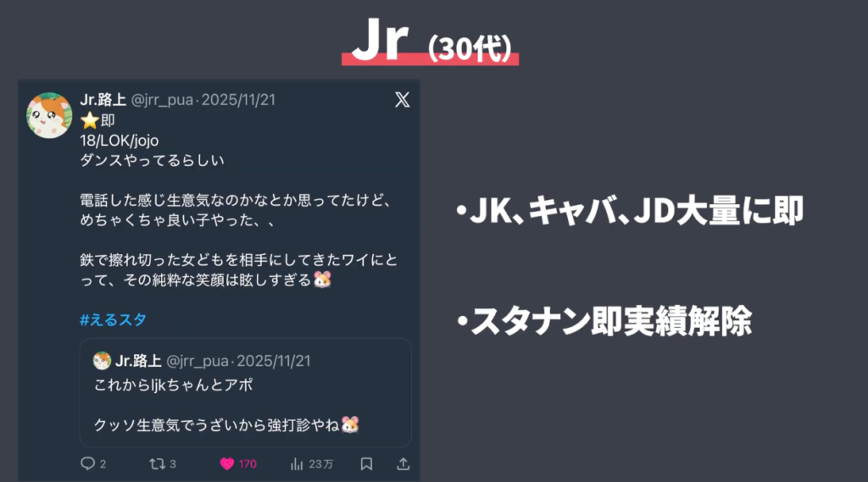Open the quoted tweet starting これからljkちゃんとアポ
This screenshot has width=868, height=482.
[245, 392]
